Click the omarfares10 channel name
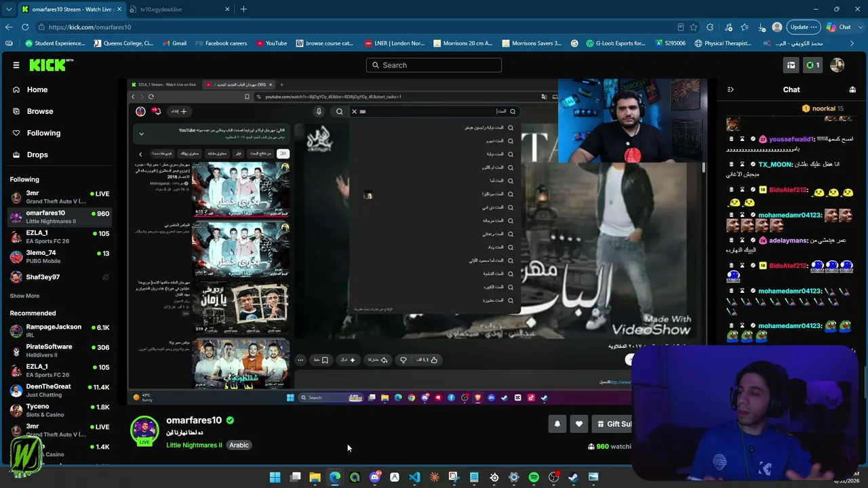This screenshot has width=868, height=488. click(x=194, y=420)
